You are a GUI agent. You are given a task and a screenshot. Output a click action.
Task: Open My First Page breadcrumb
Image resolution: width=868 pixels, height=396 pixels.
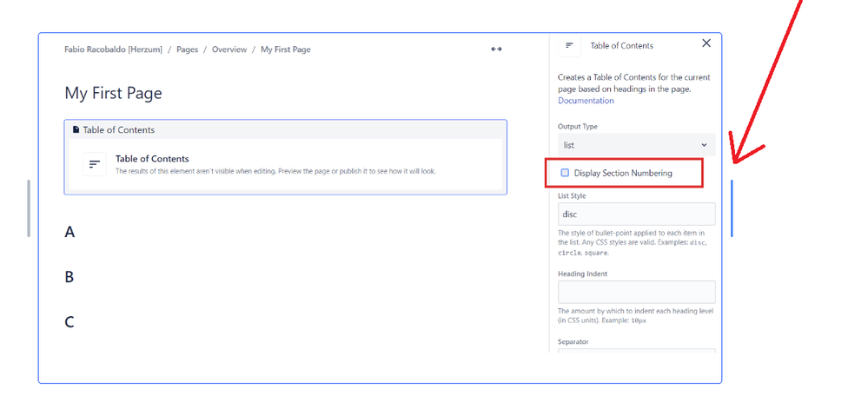tap(286, 49)
